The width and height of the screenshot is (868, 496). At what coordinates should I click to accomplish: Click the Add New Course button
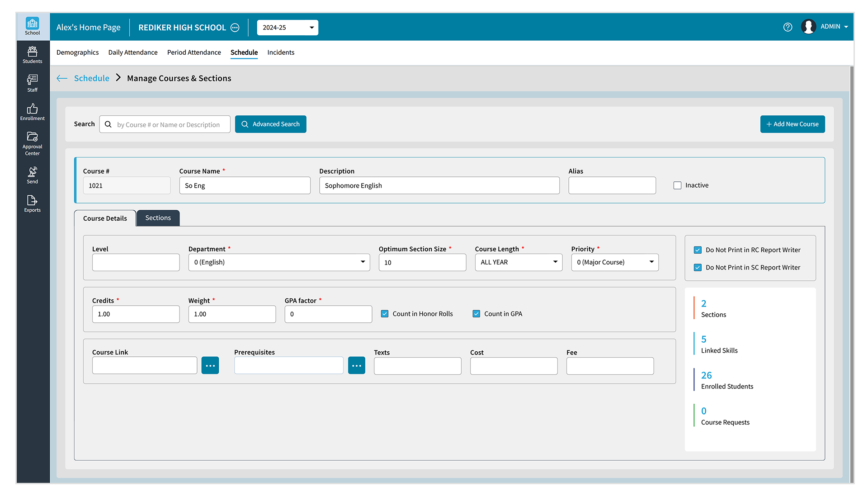point(792,124)
